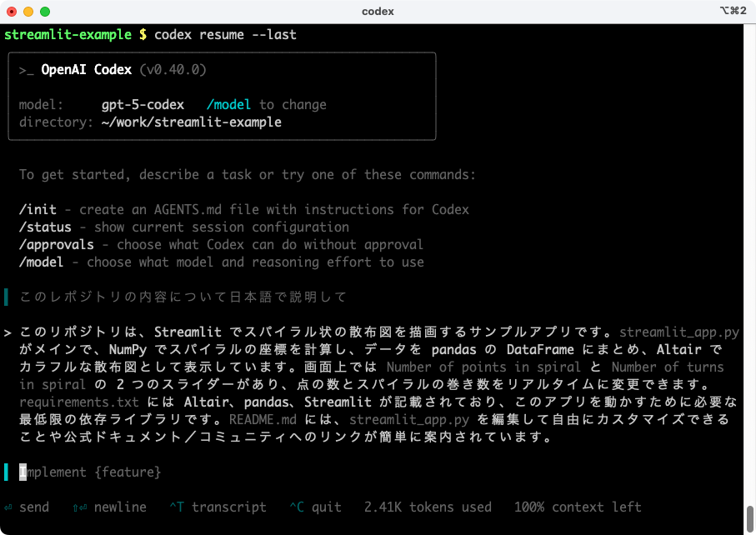Click the '>' marker before the Japanese response

(8, 332)
